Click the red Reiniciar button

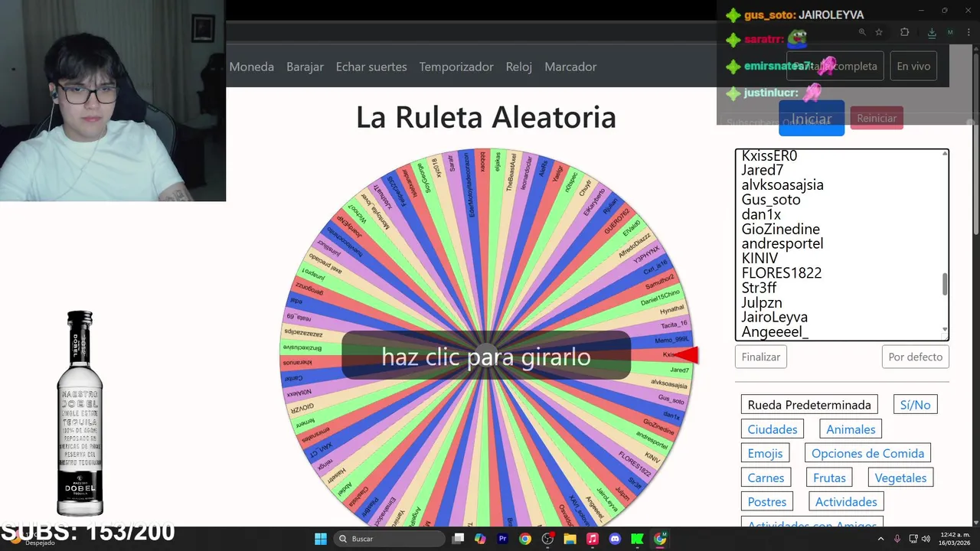coord(877,118)
